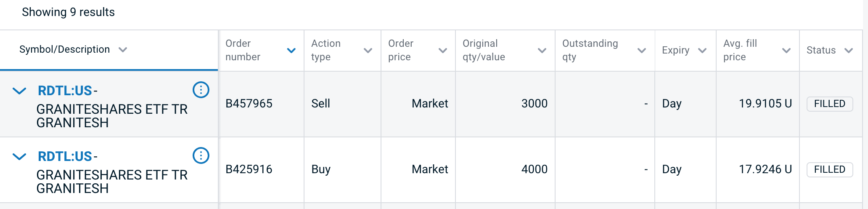Open RDTL:US link in buy order
This screenshot has width=868, height=209.
[65, 156]
